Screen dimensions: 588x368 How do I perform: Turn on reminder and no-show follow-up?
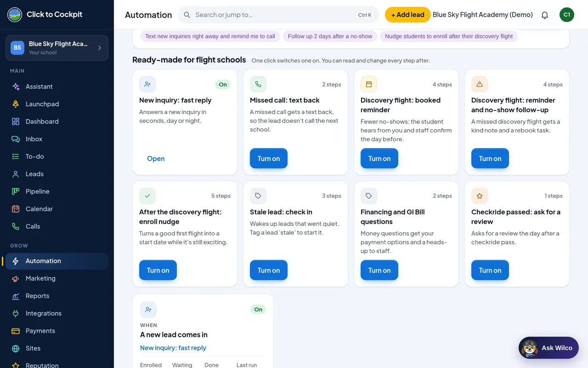pyautogui.click(x=490, y=158)
